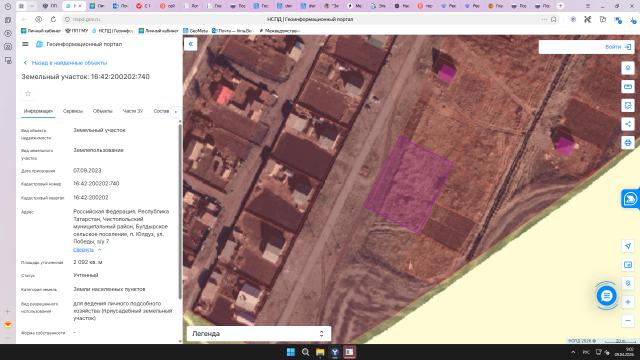Open the hamburger menu of Геоинформационный портал

click(x=25, y=44)
